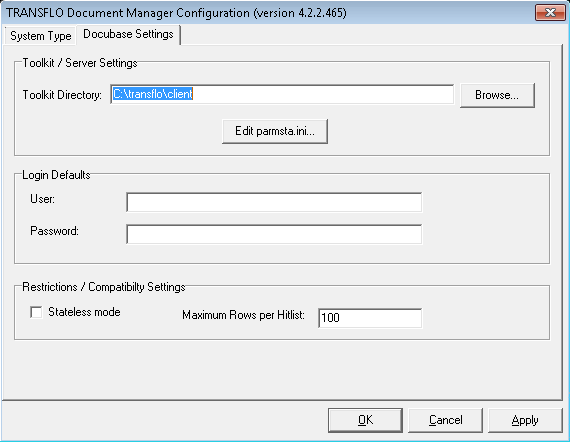
Task: Discard changes with the Cancel button
Action: tap(446, 420)
